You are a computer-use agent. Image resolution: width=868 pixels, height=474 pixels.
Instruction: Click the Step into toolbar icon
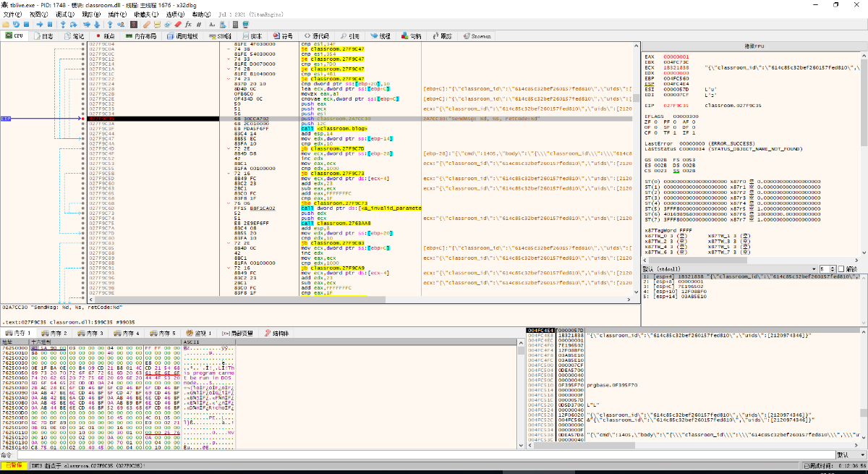tap(64, 24)
